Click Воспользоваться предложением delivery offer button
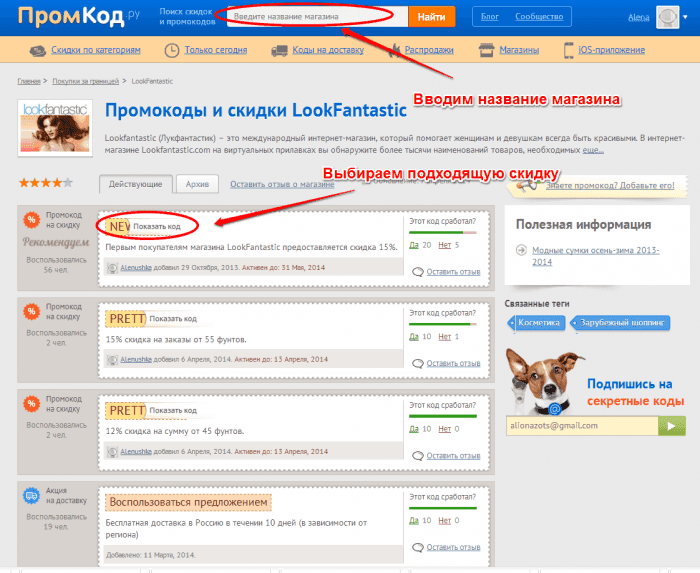The width and height of the screenshot is (700, 573). pos(188,502)
